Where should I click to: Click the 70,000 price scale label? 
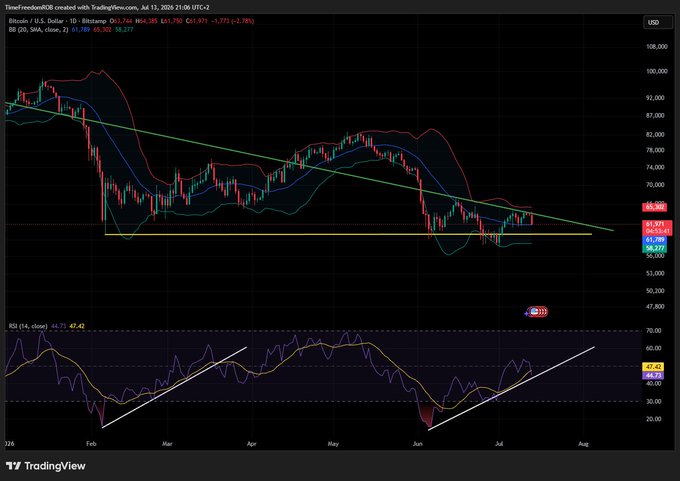(x=657, y=185)
